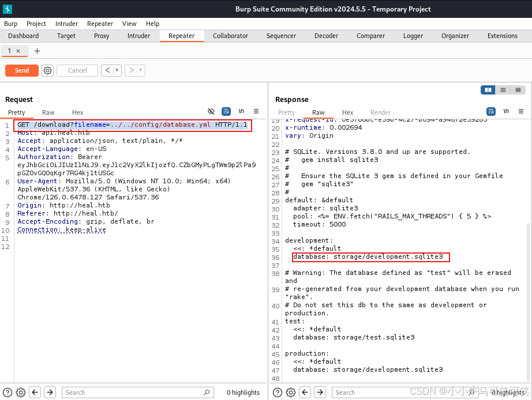Screen dimensions: 532x400
Task: Select side-by-side layout view
Action: coord(488,90)
